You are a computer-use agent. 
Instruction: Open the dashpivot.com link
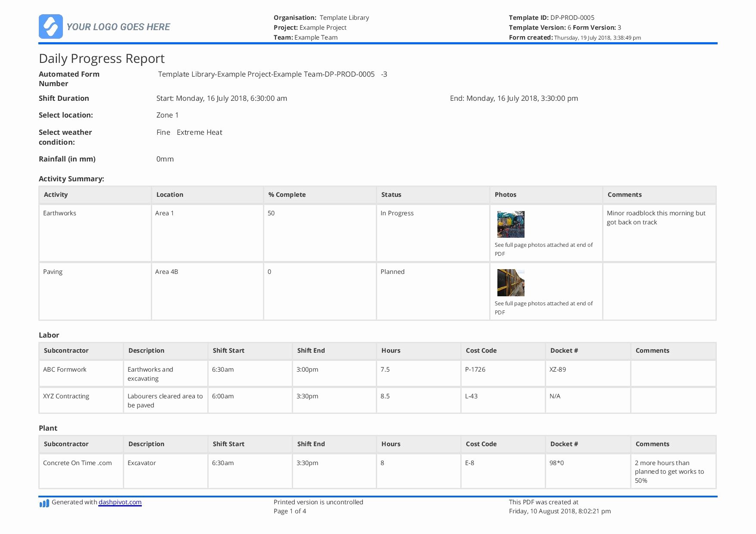pyautogui.click(x=120, y=502)
